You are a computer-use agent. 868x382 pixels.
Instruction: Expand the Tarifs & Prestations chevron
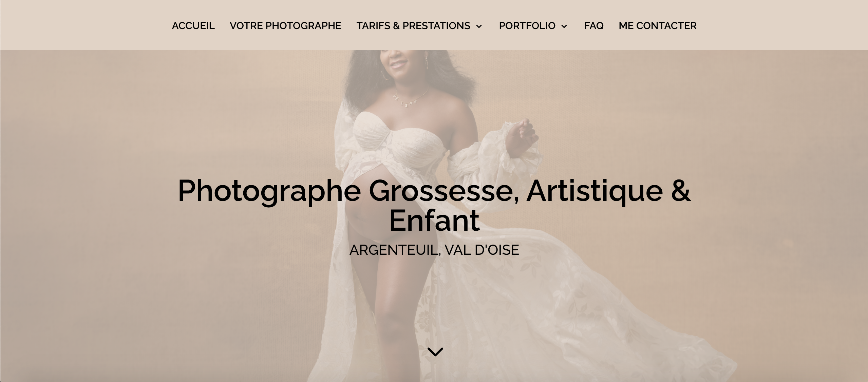[x=479, y=26]
